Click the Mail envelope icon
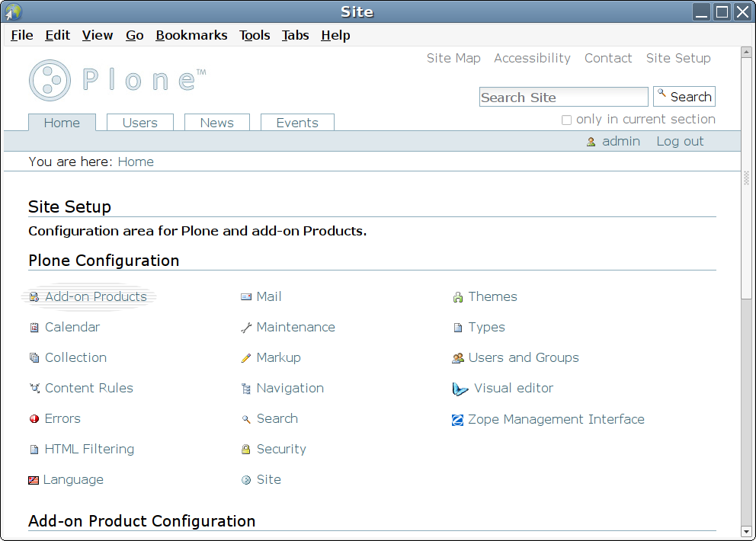Viewport: 756px width, 541px height. [x=246, y=297]
